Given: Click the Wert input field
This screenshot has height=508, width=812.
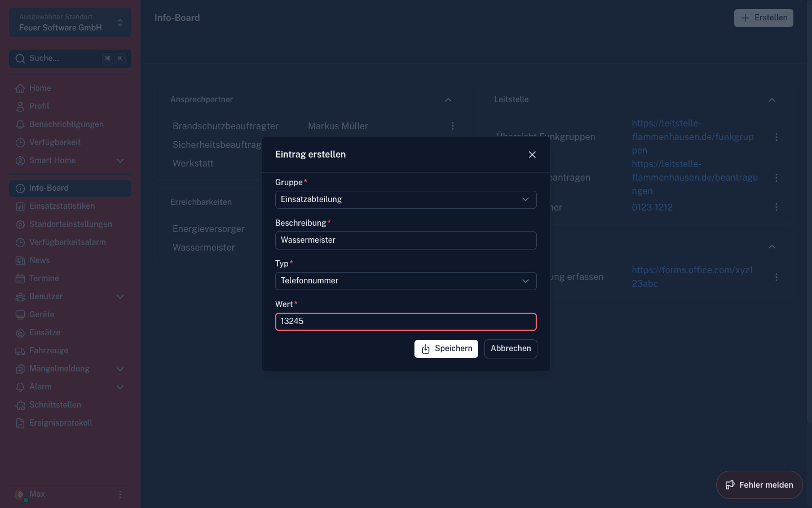Looking at the screenshot, I should point(405,322).
